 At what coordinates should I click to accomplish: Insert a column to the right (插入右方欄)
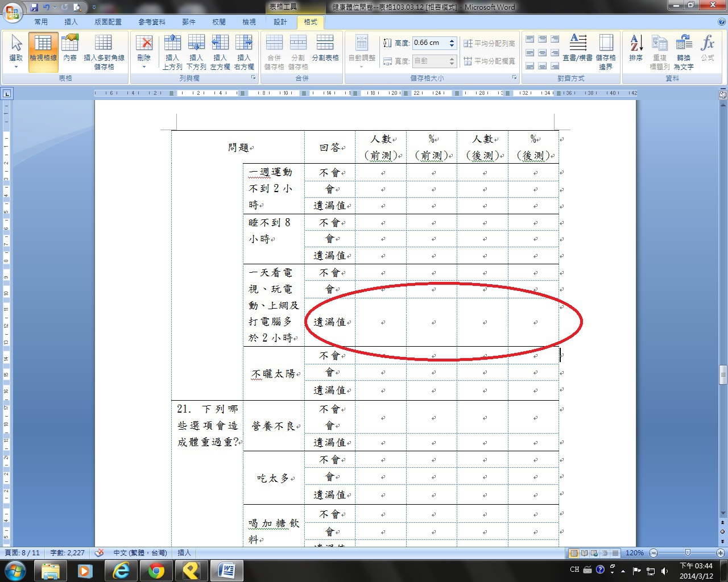tap(244, 52)
